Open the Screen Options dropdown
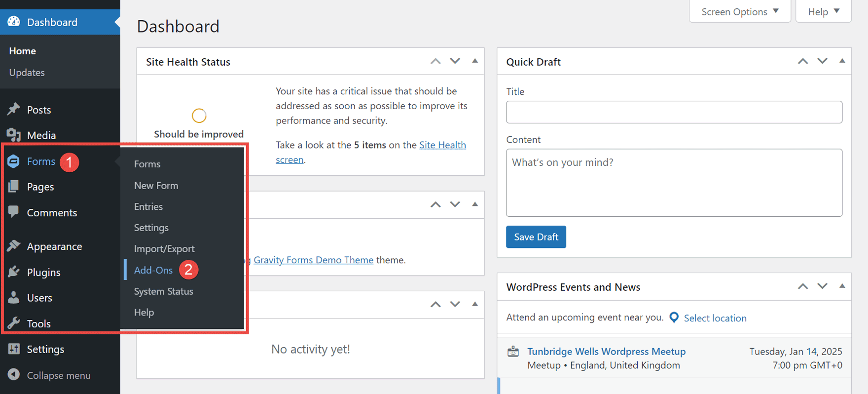This screenshot has height=394, width=868. tap(740, 11)
